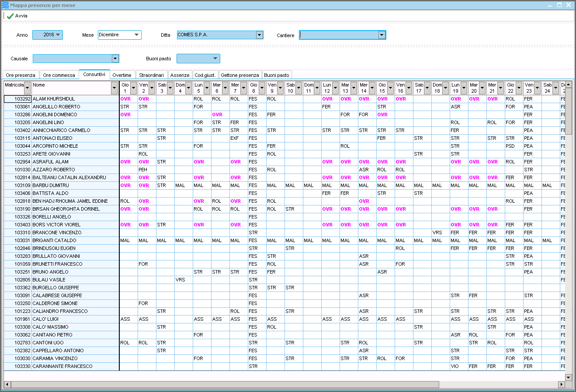
Task: Switch to the Overtime tab
Action: [122, 75]
